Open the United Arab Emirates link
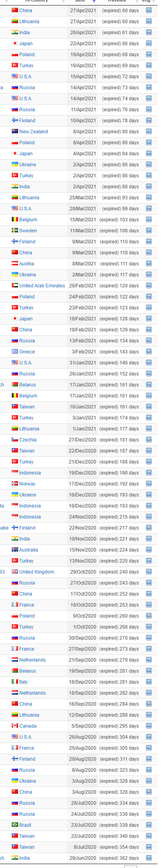Viewport: 163px width, 868px height. pyautogui.click(x=42, y=286)
